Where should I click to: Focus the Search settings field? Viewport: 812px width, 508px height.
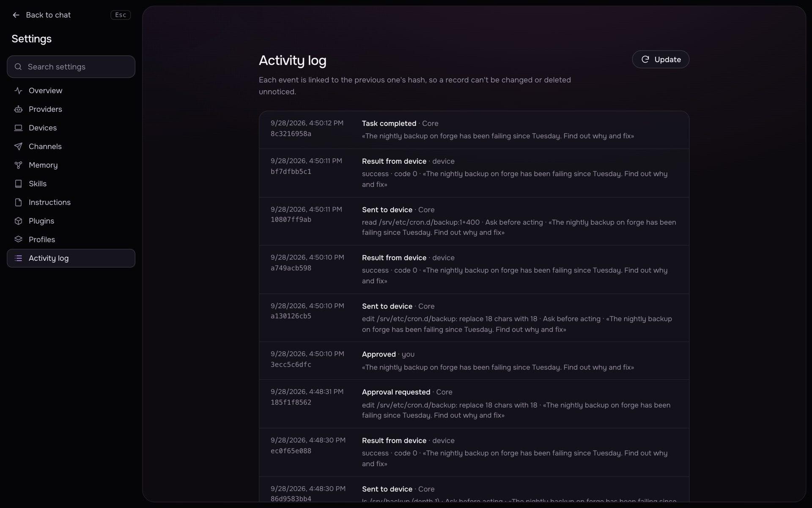71,67
